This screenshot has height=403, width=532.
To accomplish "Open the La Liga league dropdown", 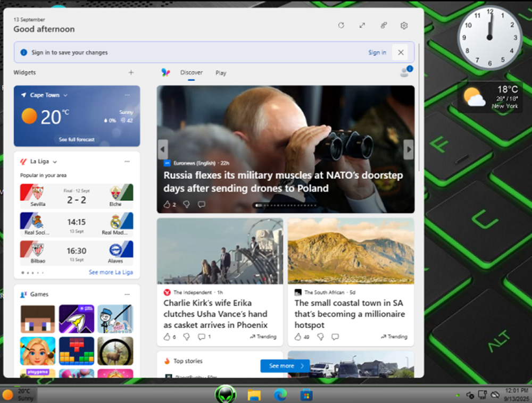I will click(55, 162).
